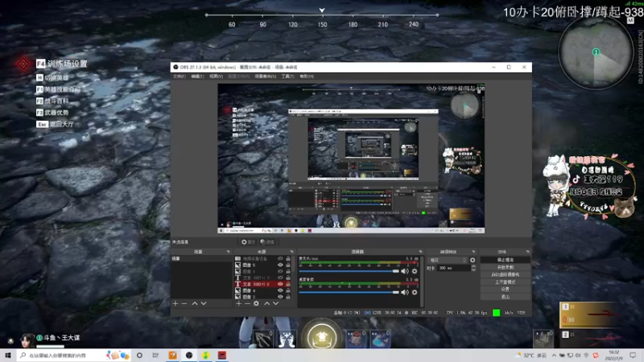Add a new source with the plus icon
Viewport: 644px width, 362px height.
point(238,303)
